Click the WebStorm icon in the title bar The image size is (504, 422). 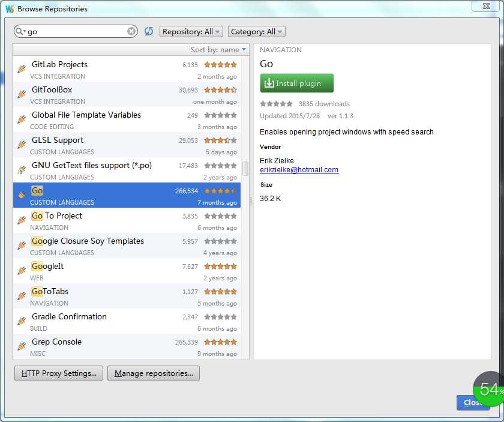point(10,8)
